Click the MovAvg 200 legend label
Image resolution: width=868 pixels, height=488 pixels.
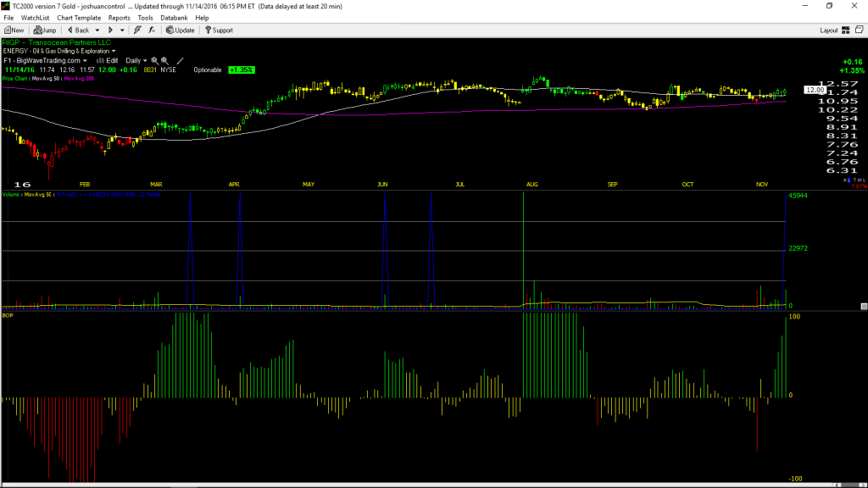(79, 79)
